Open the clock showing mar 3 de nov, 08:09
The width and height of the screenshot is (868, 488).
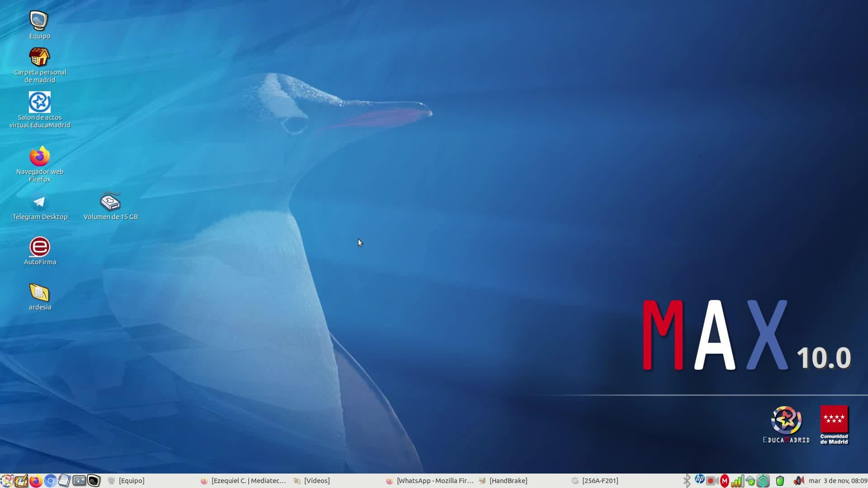(838, 481)
